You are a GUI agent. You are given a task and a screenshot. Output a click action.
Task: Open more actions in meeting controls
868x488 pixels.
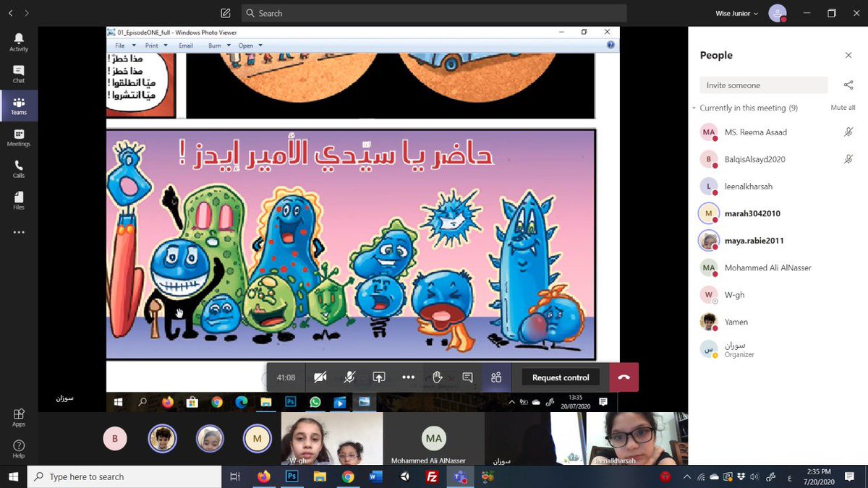408,377
